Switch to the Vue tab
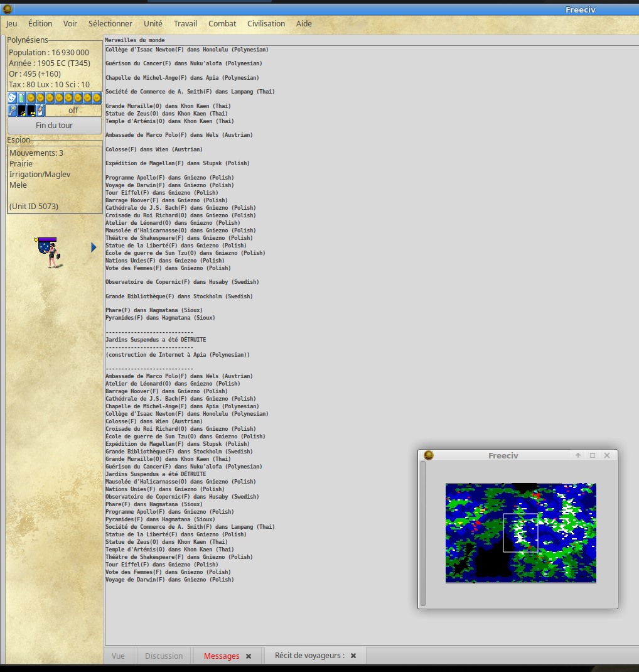 [x=118, y=656]
